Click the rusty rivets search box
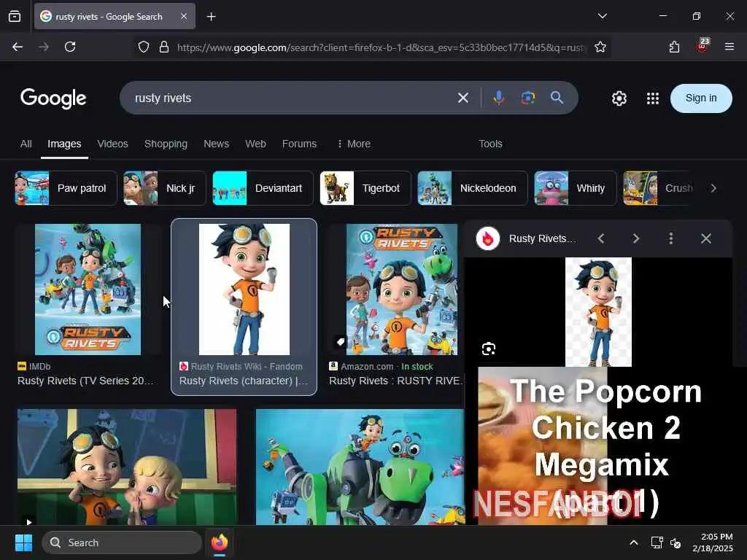This screenshot has width=747, height=560. point(290,98)
